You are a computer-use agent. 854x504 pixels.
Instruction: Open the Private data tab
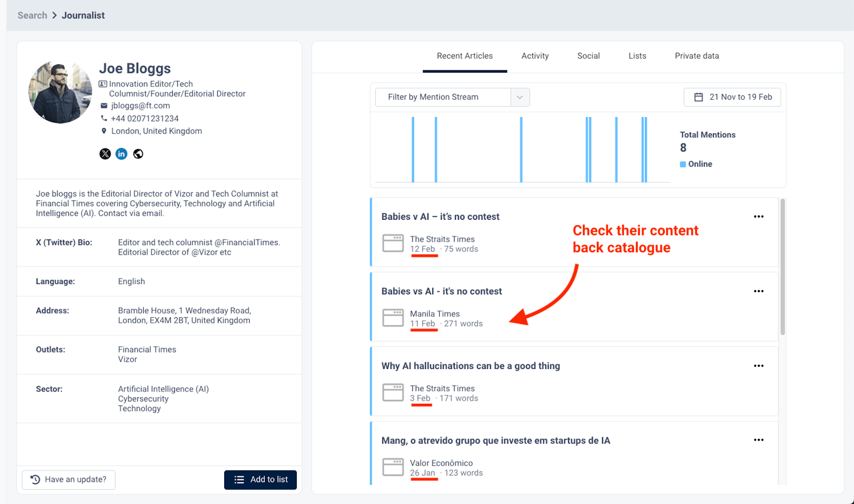[697, 55]
